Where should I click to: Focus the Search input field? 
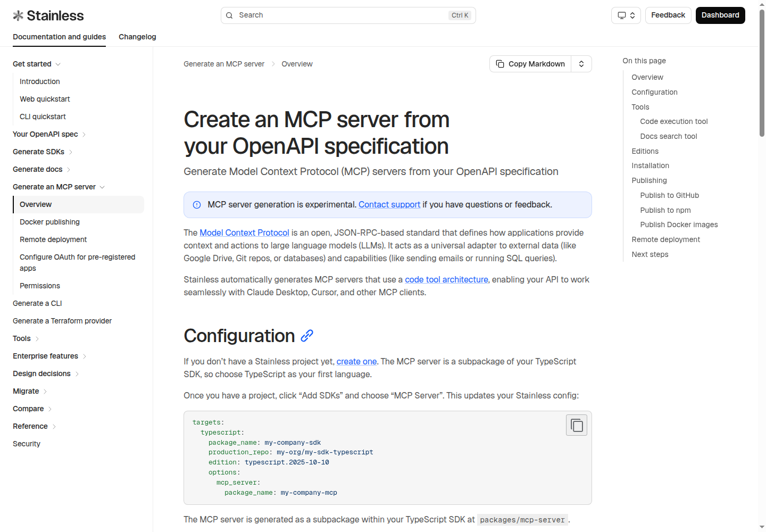click(x=348, y=15)
